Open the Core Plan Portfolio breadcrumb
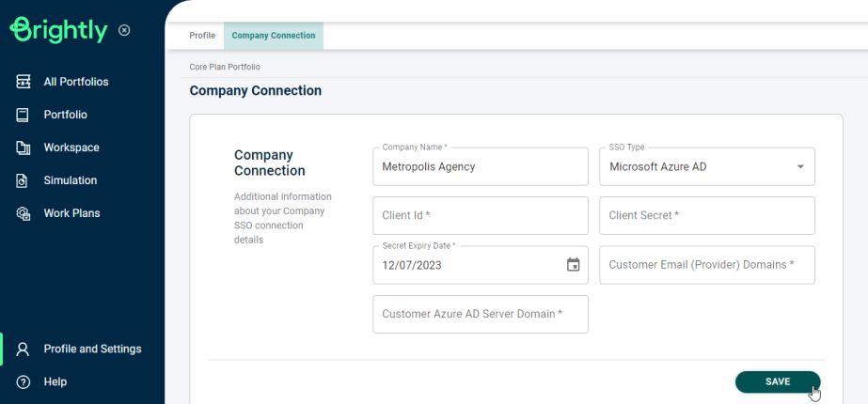The height and width of the screenshot is (404, 868). [225, 67]
